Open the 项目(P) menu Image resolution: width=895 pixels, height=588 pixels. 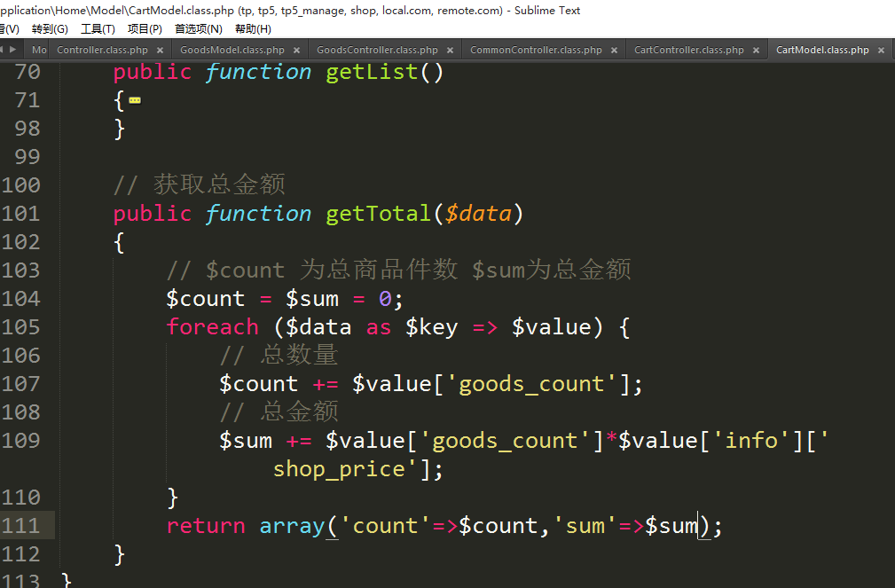(x=145, y=29)
